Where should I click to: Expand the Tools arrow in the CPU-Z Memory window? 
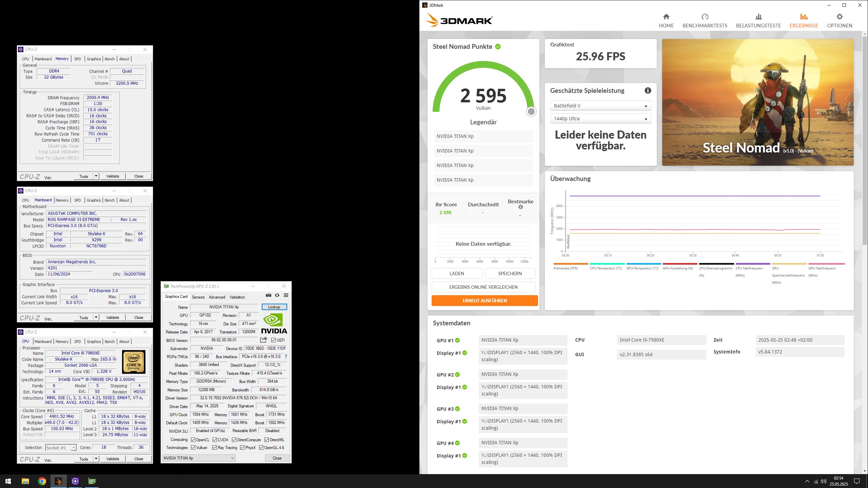click(x=96, y=176)
